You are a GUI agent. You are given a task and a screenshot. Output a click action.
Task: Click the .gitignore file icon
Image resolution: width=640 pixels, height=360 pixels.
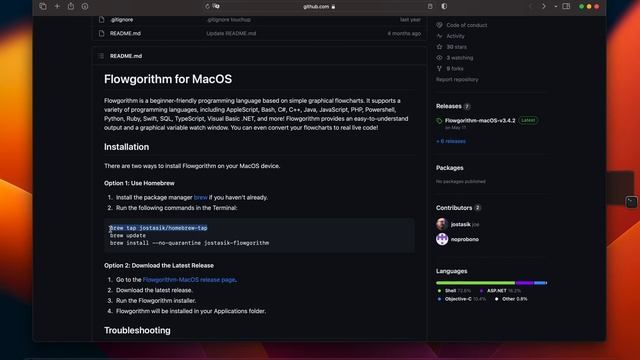click(x=102, y=20)
